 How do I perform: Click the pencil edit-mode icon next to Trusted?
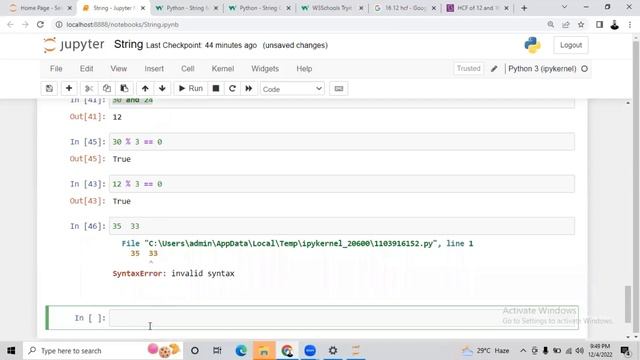click(494, 69)
